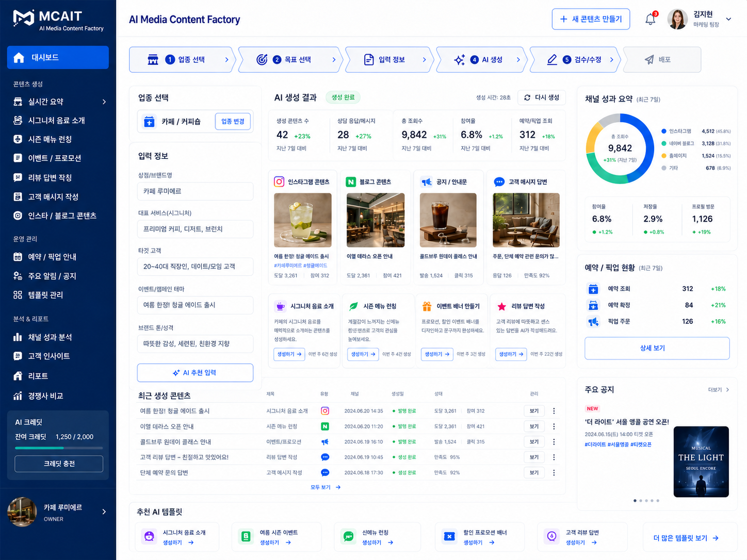This screenshot has height=560, width=747.
Task: Click the gift icon on 이벤트 배너 만들기 card
Action: [427, 306]
